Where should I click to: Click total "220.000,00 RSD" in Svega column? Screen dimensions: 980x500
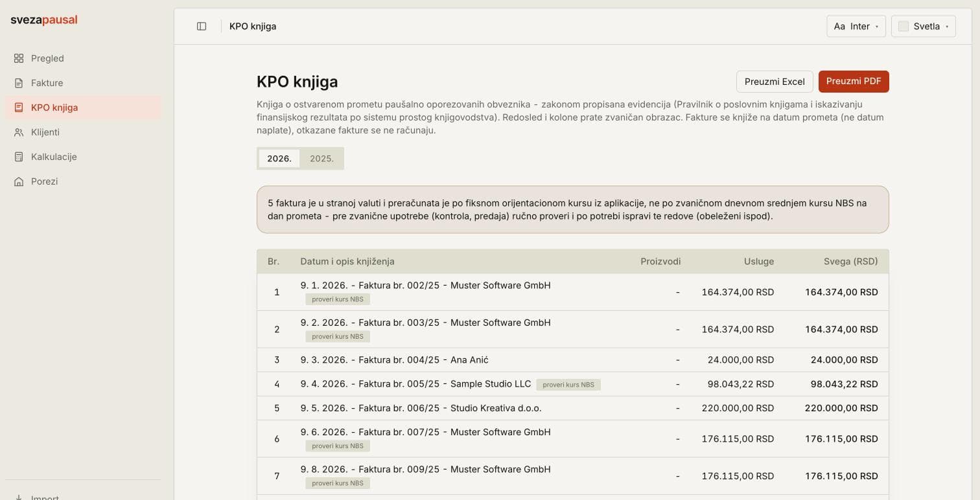841,409
